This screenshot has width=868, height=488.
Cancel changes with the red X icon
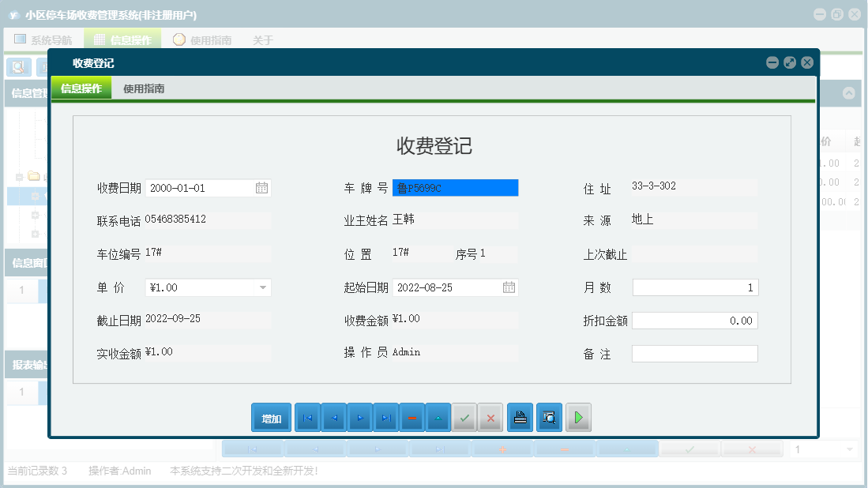pyautogui.click(x=490, y=418)
